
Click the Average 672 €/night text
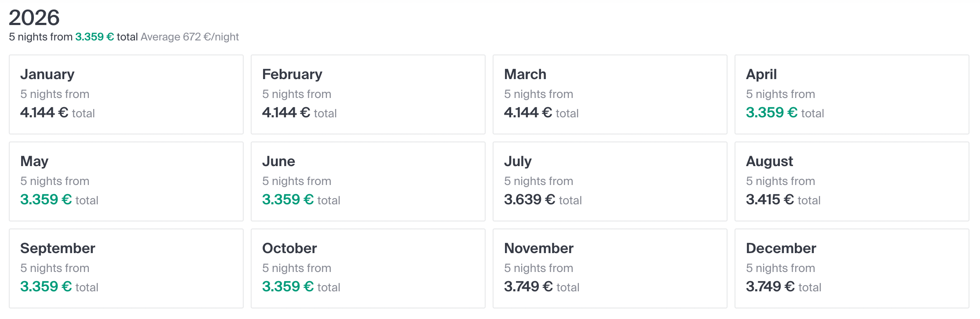(190, 37)
